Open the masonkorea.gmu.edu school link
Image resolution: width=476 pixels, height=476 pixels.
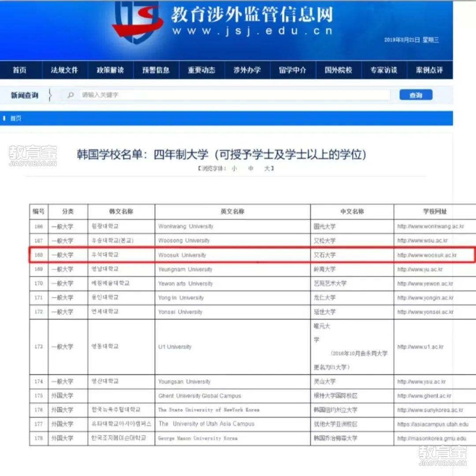[431, 439]
